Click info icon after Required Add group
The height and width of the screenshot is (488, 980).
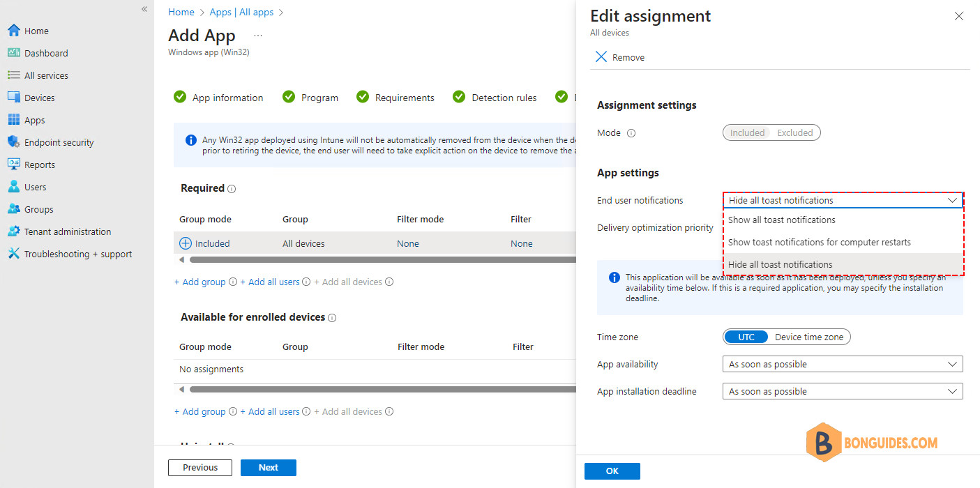pos(233,282)
